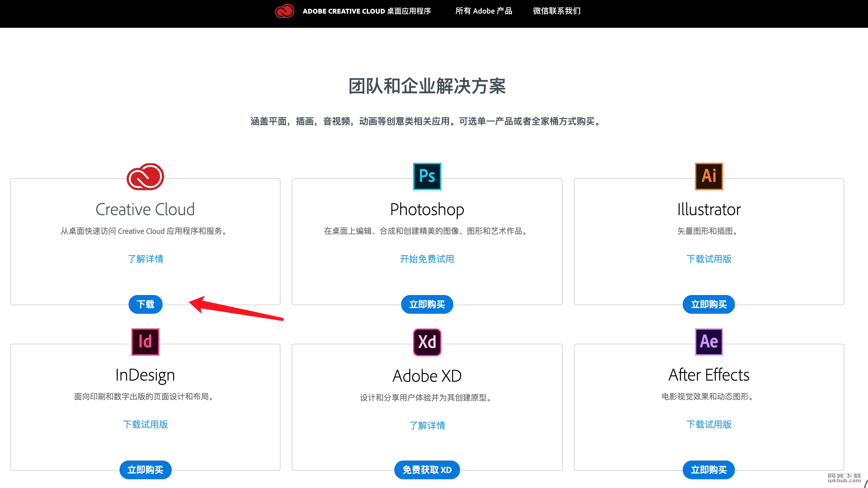
Task: Click 开始免费试用 link under Photoshop
Action: click(427, 259)
